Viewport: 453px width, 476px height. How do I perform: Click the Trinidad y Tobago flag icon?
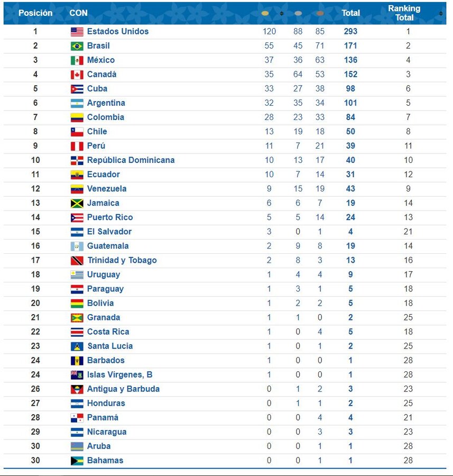(x=77, y=260)
